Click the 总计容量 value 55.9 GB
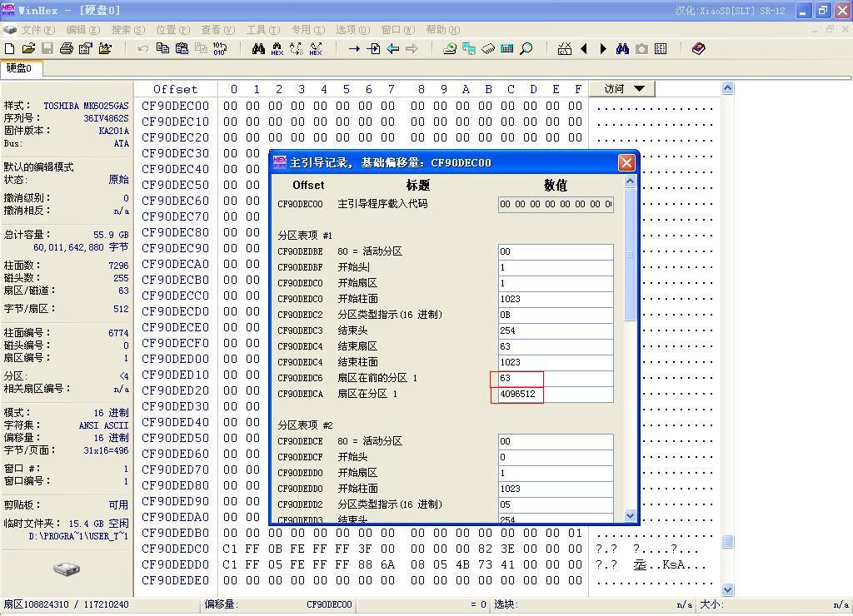 click(111, 235)
